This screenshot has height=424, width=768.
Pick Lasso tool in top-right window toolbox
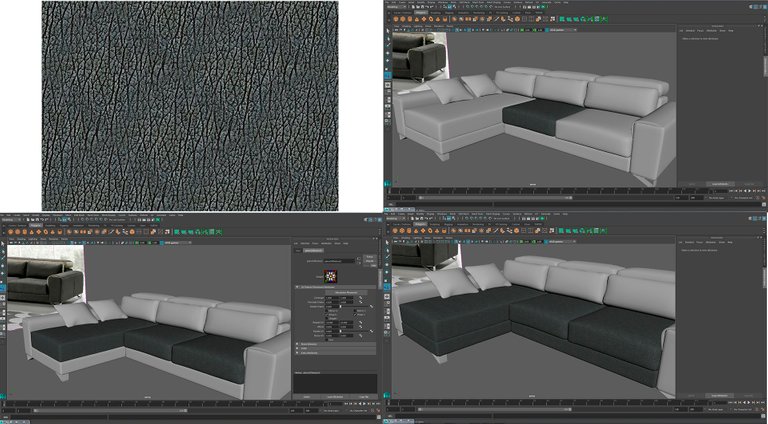[x=388, y=38]
